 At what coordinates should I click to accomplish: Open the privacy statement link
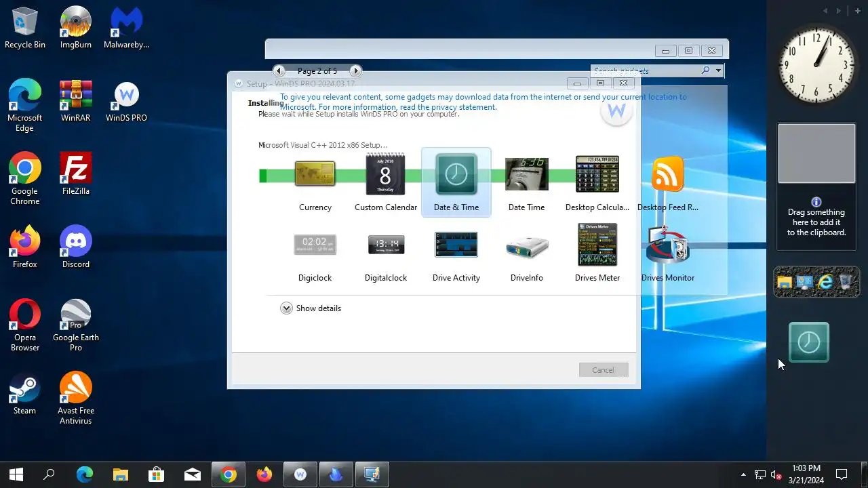click(x=448, y=107)
